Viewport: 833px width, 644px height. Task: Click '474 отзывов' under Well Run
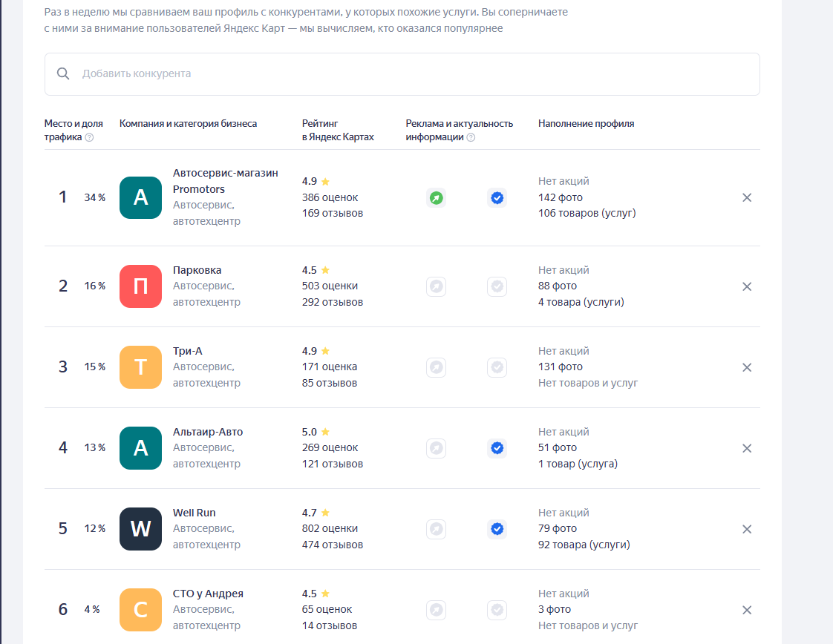click(333, 544)
